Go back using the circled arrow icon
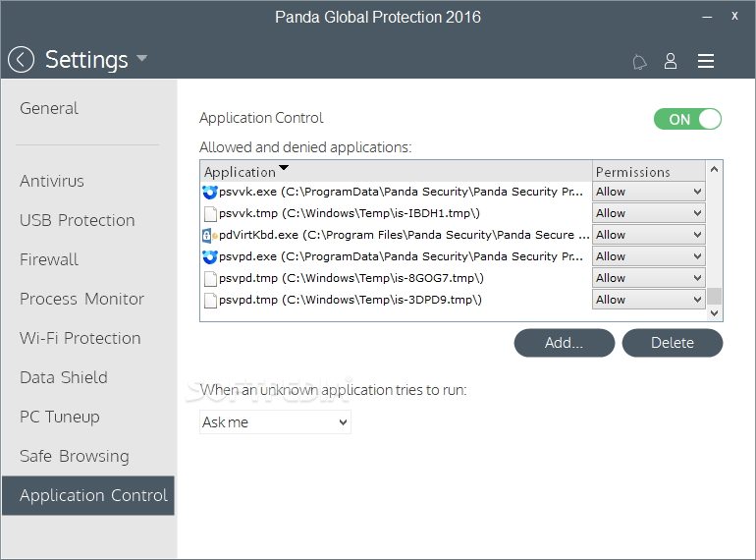Screen dimensions: 756x560 point(21,59)
